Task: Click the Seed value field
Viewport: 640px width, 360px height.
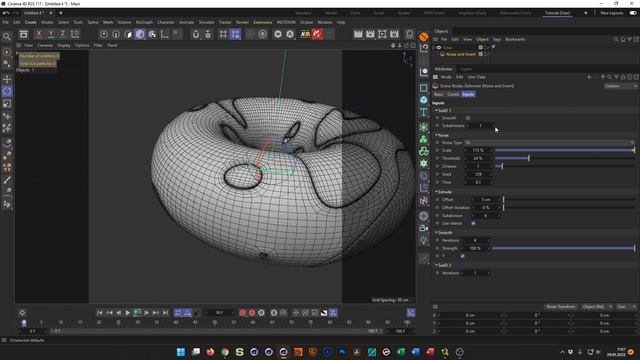Action: (x=478, y=174)
